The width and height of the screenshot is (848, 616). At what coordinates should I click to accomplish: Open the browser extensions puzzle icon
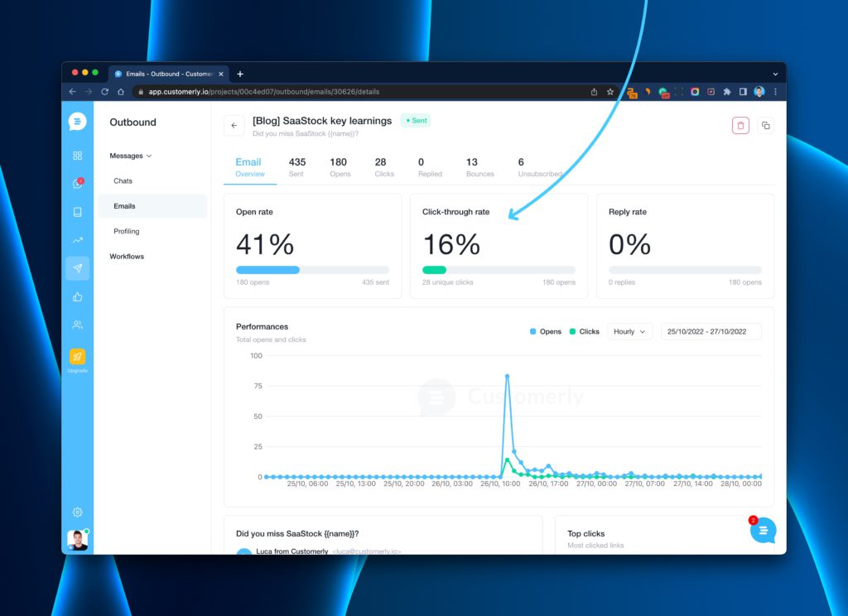coord(727,92)
